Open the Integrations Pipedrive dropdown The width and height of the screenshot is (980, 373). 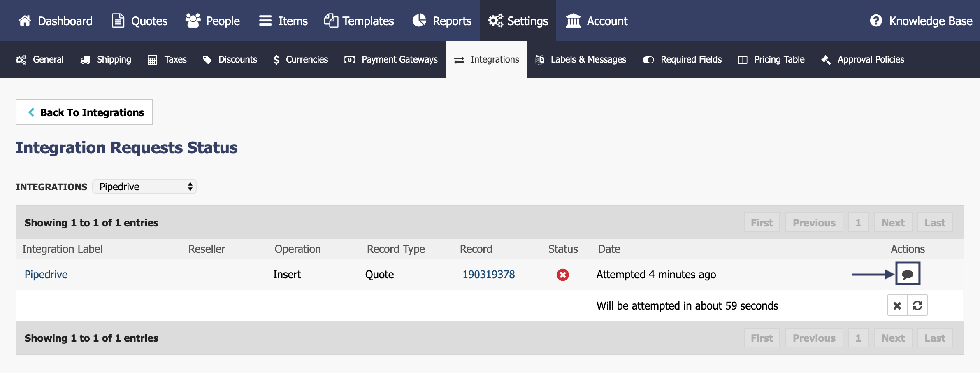tap(144, 186)
